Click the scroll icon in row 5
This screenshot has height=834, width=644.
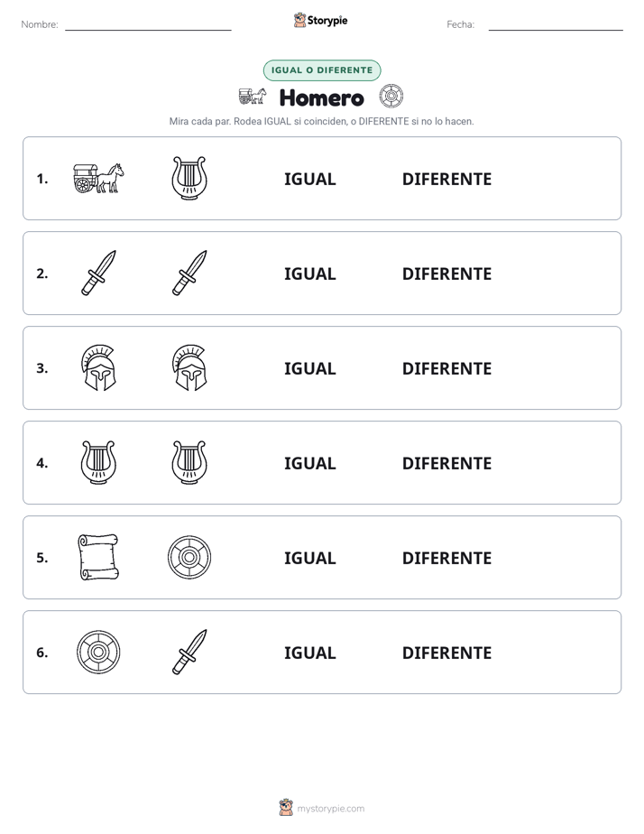tap(98, 557)
